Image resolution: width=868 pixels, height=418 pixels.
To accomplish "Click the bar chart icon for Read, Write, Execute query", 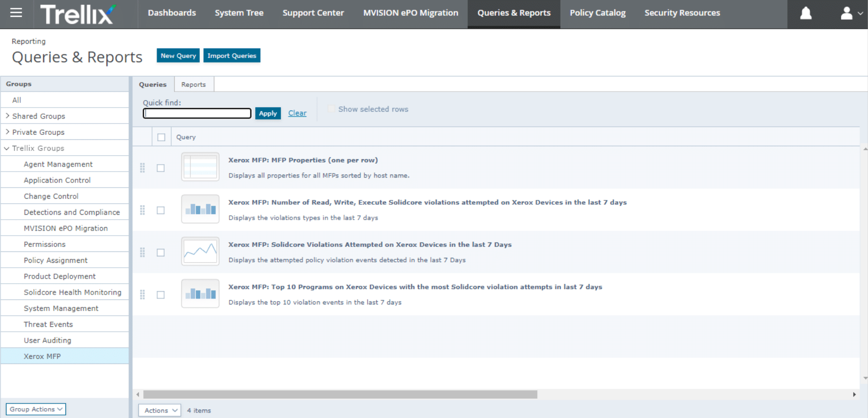I will [x=200, y=209].
